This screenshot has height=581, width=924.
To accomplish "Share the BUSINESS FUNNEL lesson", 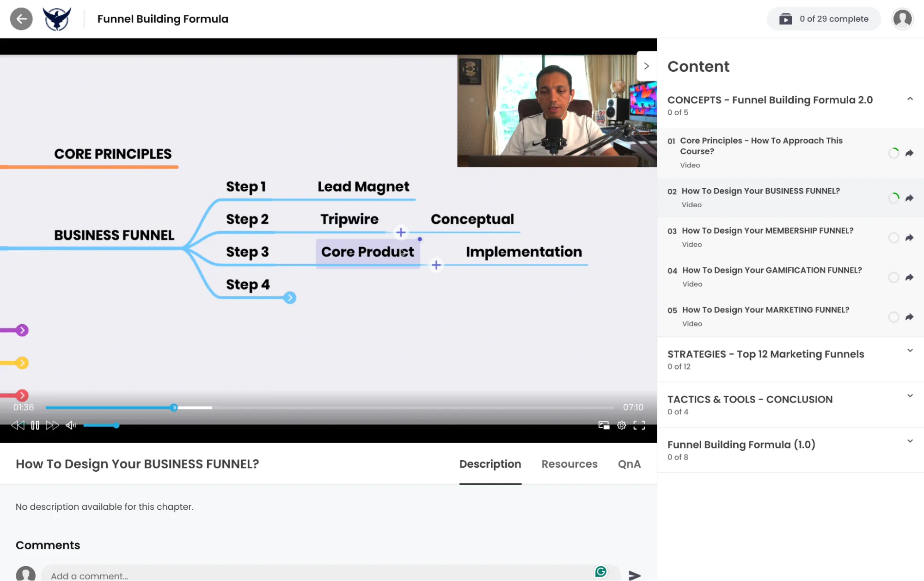I will pyautogui.click(x=910, y=198).
